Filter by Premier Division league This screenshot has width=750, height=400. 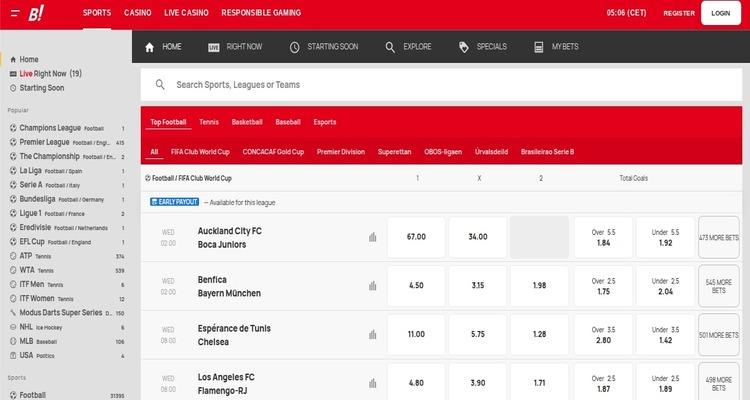click(341, 152)
